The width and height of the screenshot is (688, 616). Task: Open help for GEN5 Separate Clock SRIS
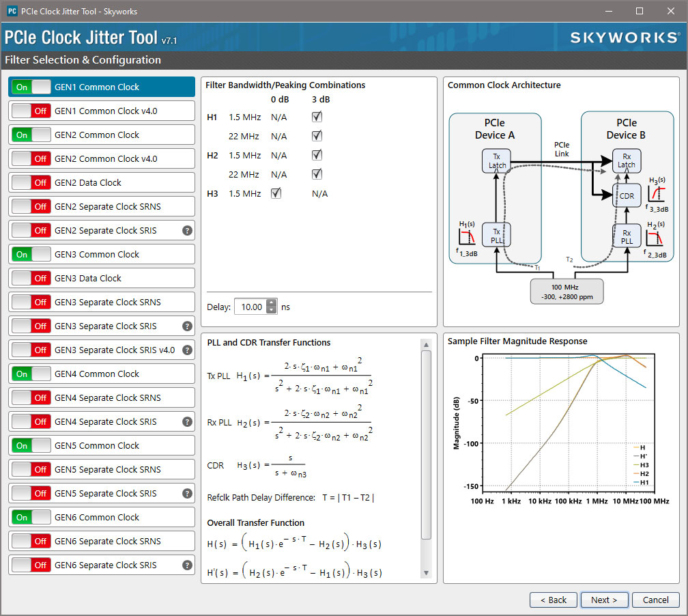coord(187,494)
